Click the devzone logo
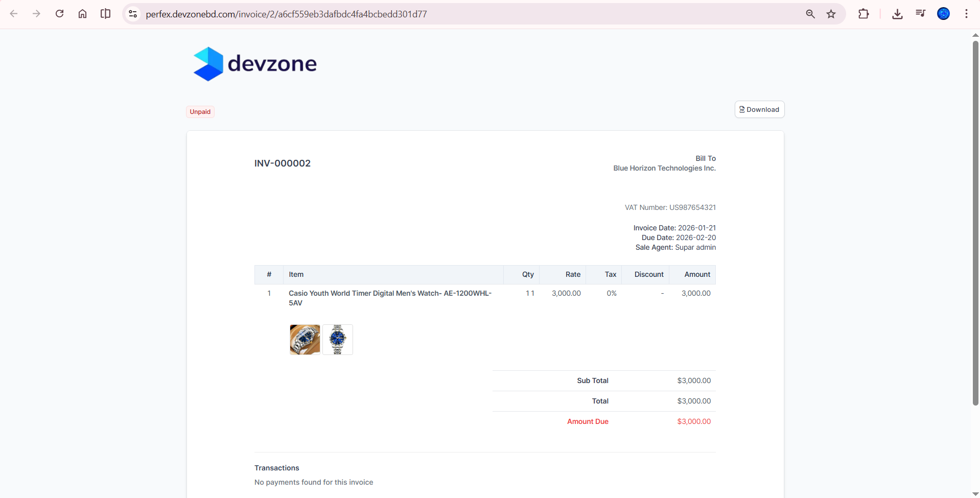 click(254, 63)
